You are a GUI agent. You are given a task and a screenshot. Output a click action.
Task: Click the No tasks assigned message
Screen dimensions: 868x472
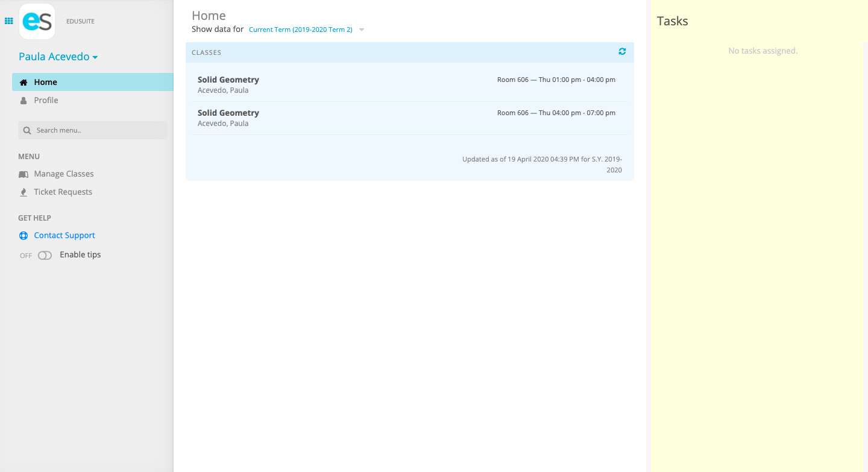click(763, 51)
